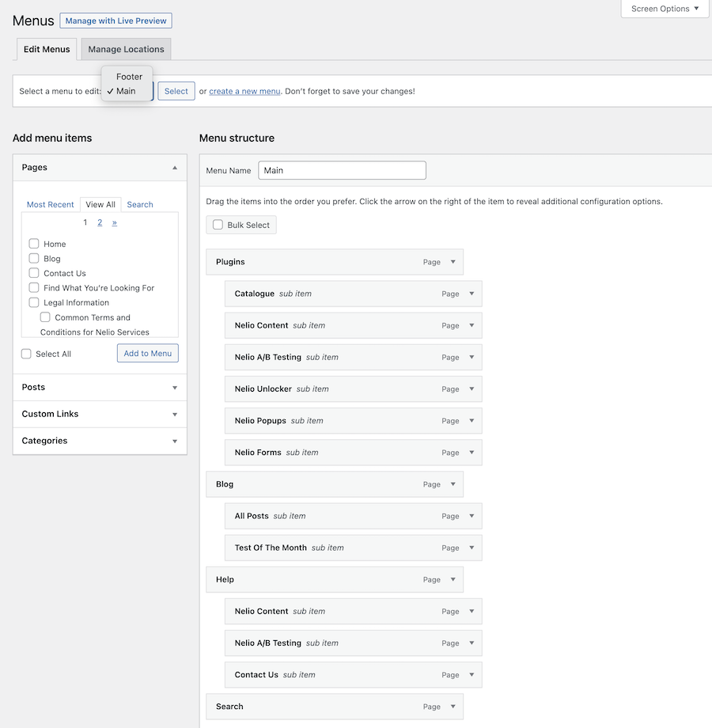712x728 pixels.
Task: Check Find What You're Looking For
Action: 34,288
